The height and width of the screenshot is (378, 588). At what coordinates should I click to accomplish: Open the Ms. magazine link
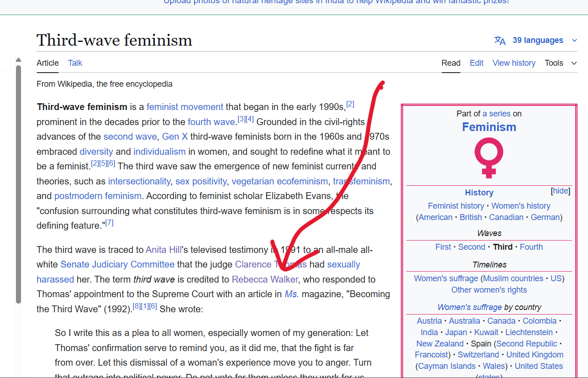[x=292, y=294]
